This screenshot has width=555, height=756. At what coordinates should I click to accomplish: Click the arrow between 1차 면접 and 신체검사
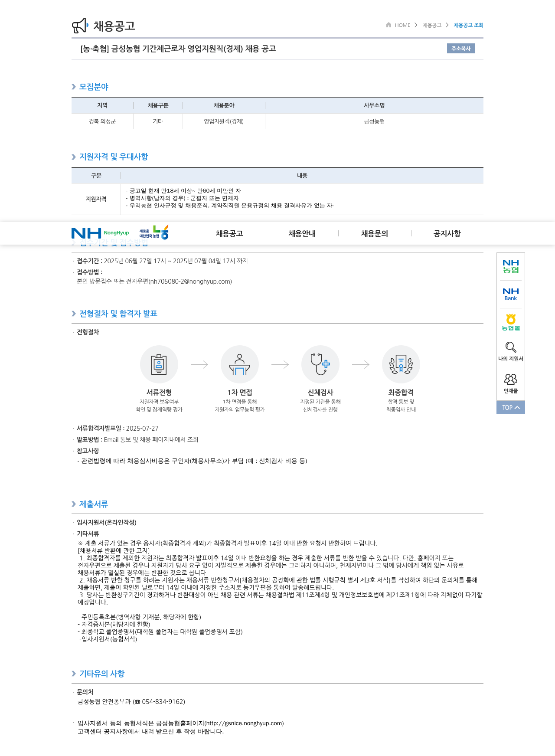[x=280, y=364]
